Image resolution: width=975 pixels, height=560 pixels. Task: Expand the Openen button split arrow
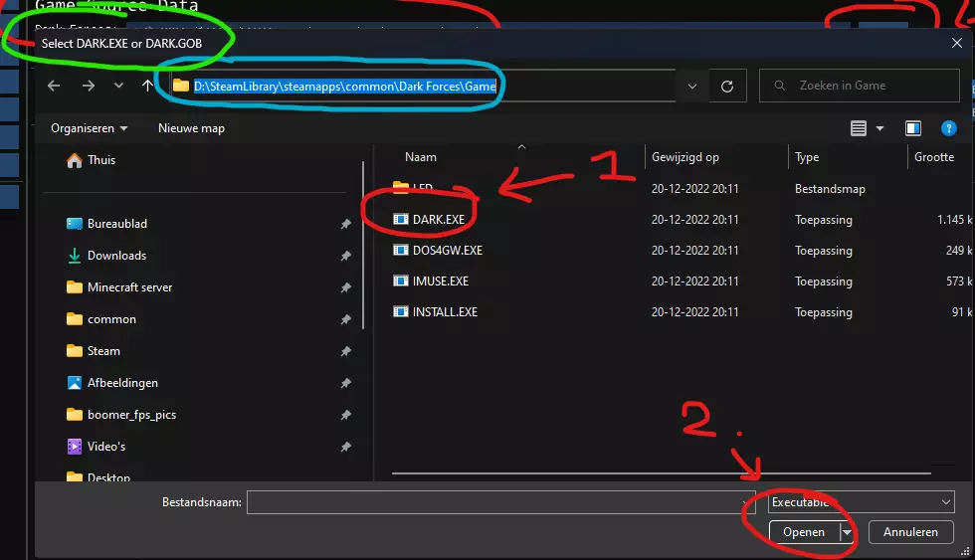[x=847, y=532]
